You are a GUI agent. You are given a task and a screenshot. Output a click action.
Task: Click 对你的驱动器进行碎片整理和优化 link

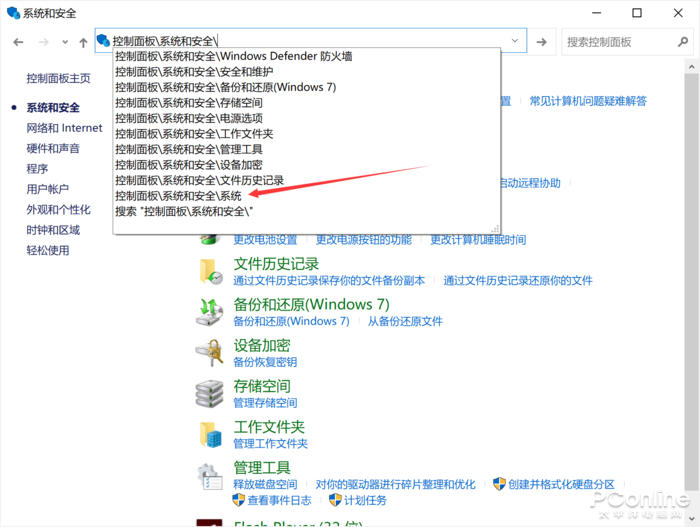[x=396, y=484]
